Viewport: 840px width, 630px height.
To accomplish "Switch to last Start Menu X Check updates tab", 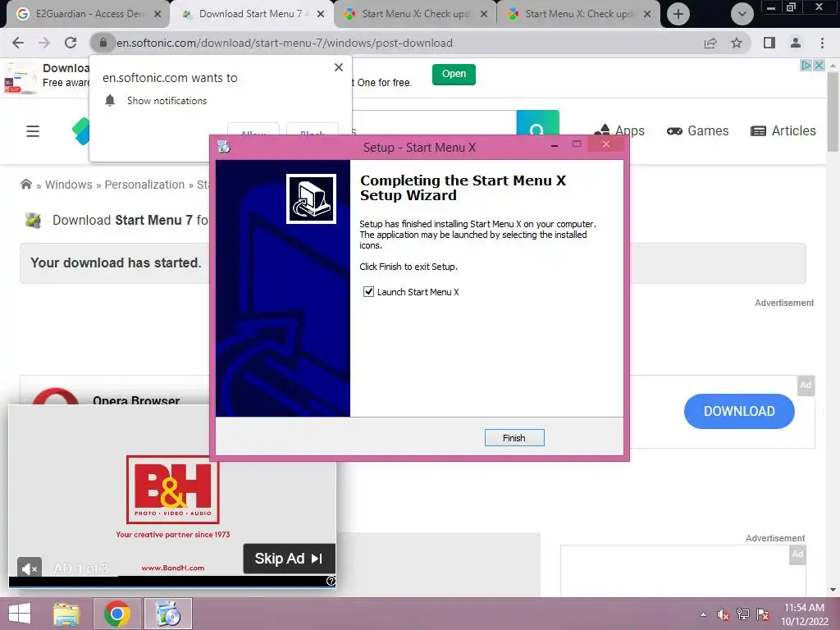I will [578, 14].
